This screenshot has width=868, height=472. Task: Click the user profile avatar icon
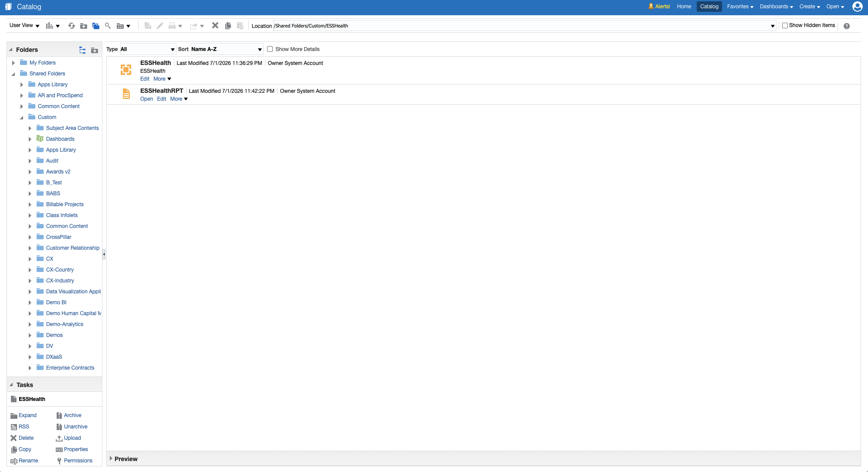pos(857,7)
